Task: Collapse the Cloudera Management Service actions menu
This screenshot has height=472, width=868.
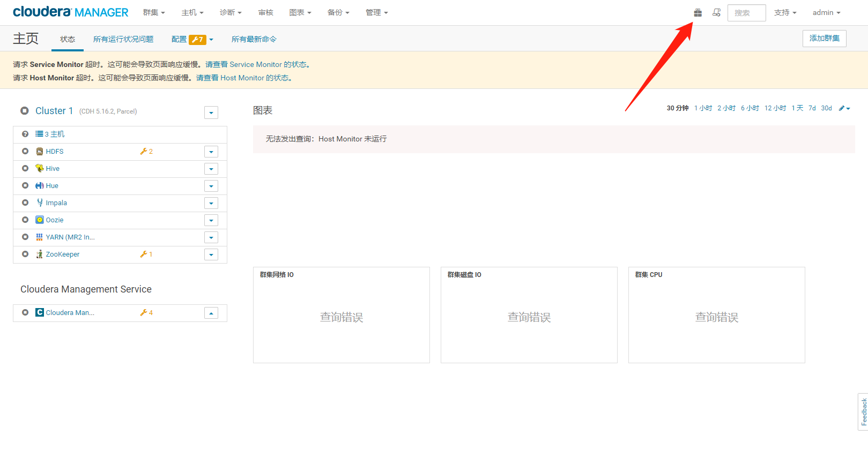Action: click(211, 313)
